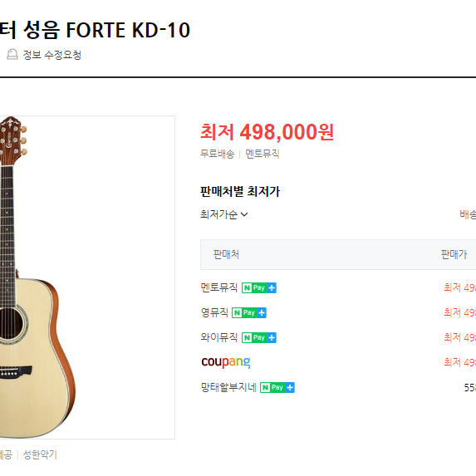Open the 정보 수정요청 link

(52, 55)
